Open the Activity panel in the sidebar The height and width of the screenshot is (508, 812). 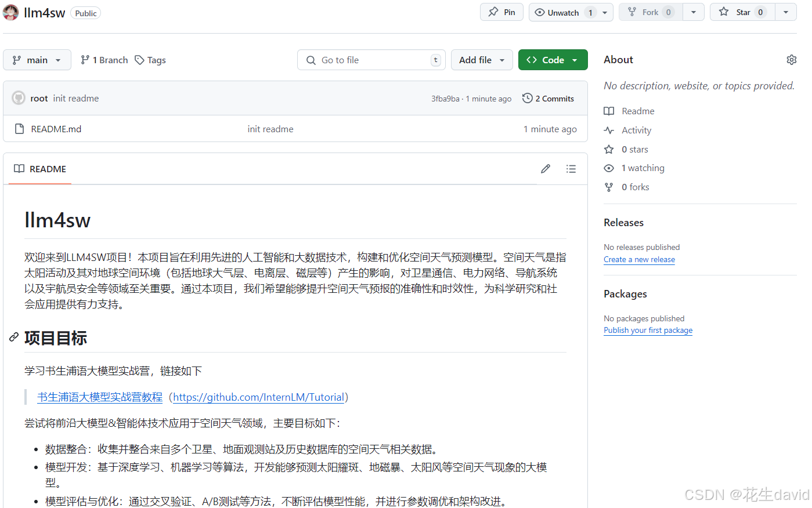pyautogui.click(x=635, y=130)
